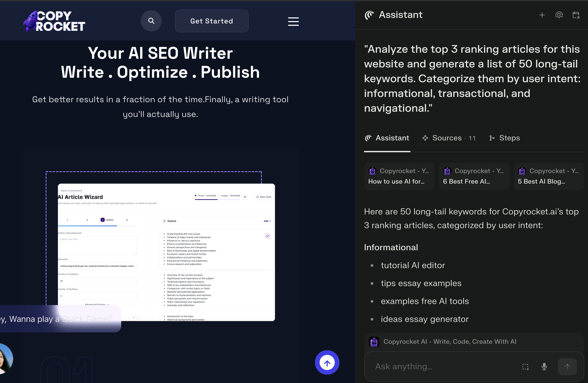Activate the microphone for voice input

(544, 367)
